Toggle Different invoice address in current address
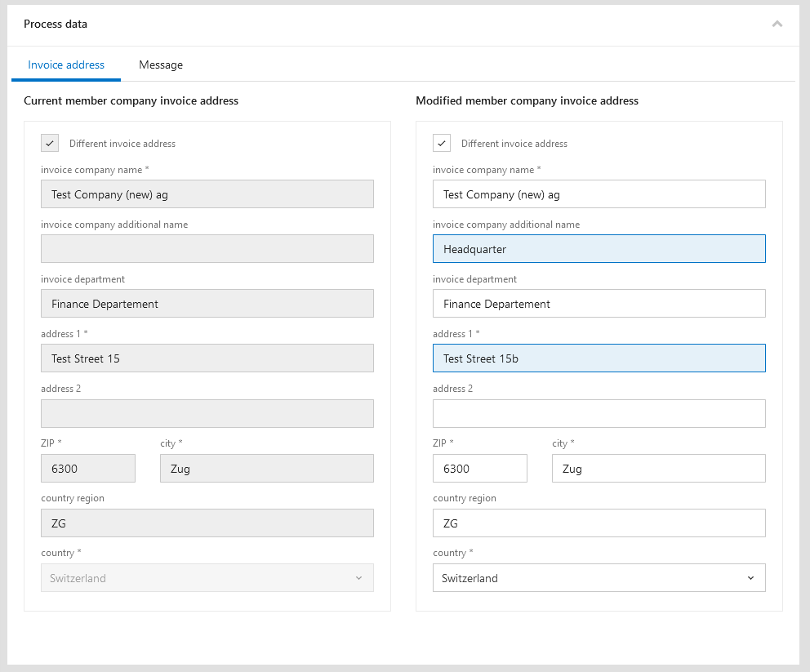Screen dimensions: 810x672 [x=51, y=144]
